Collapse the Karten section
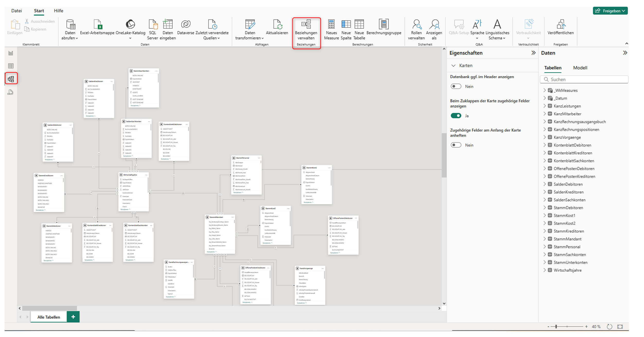 (x=453, y=66)
